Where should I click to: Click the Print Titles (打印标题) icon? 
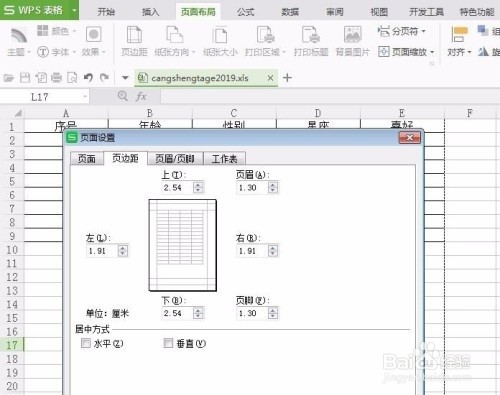pyautogui.click(x=311, y=35)
